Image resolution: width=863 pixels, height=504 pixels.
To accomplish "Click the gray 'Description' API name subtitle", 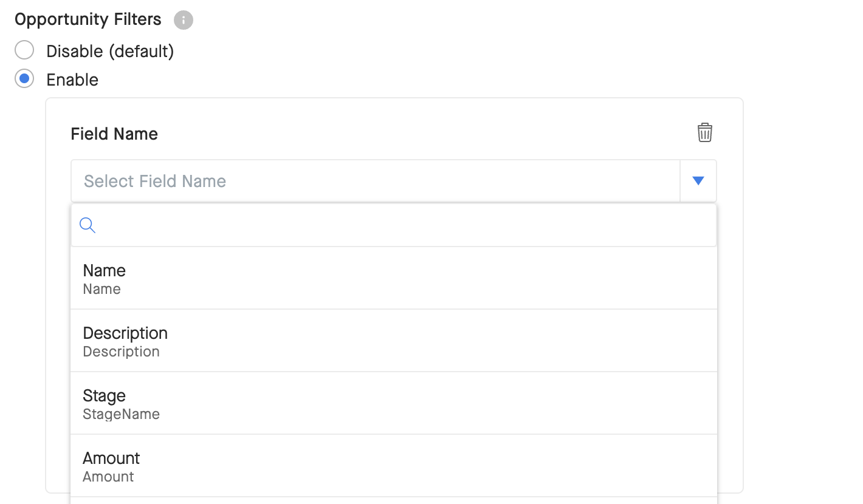I will (x=122, y=352).
